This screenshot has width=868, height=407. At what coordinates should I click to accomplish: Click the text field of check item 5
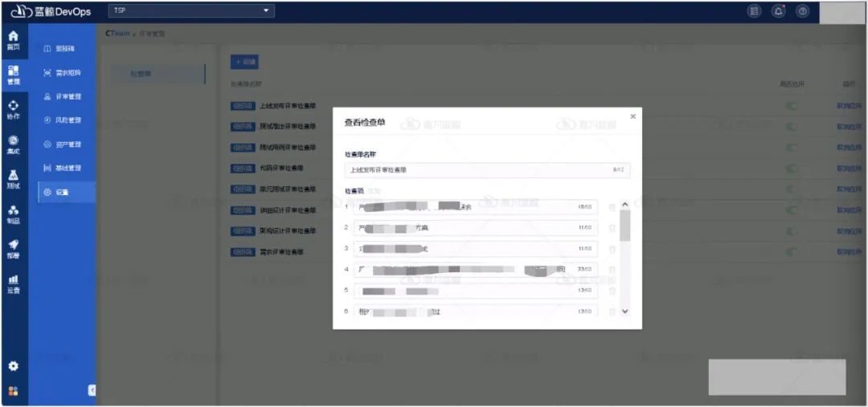coord(476,291)
